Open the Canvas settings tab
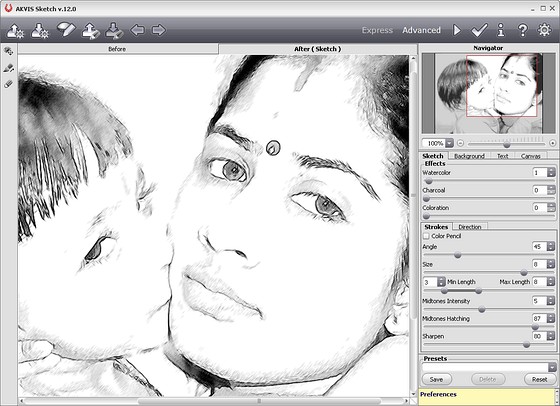560x406 pixels. [x=530, y=156]
